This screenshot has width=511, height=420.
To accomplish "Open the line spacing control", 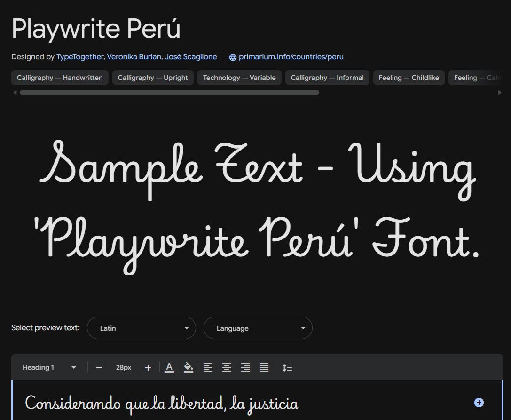I will point(287,367).
